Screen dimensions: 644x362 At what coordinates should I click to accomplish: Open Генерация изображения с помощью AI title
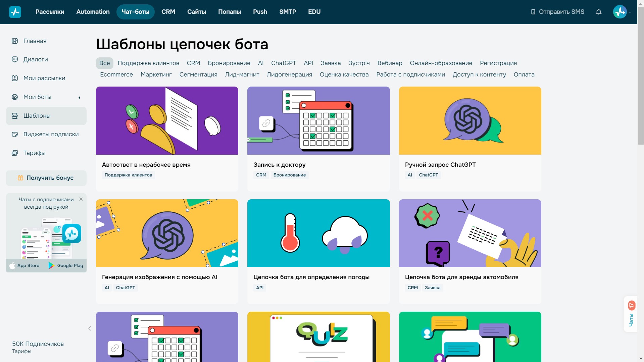160,277
